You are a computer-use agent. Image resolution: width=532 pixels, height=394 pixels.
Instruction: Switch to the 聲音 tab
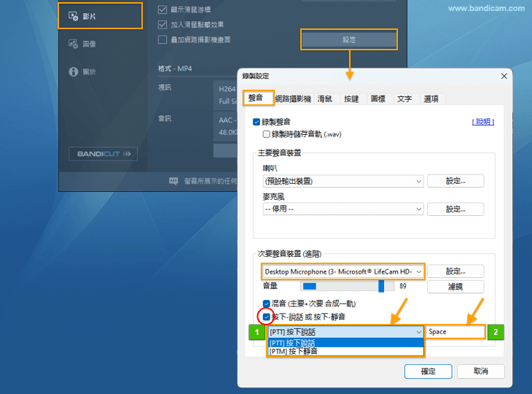(259, 98)
